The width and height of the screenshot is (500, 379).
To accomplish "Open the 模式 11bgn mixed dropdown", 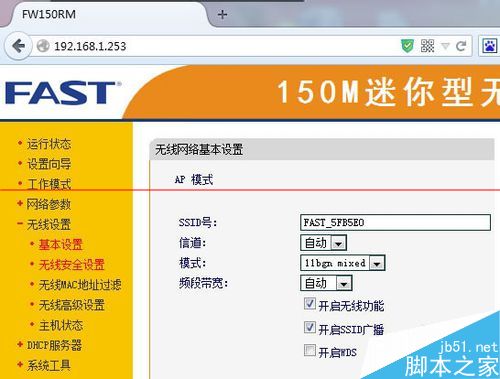I will tap(343, 263).
